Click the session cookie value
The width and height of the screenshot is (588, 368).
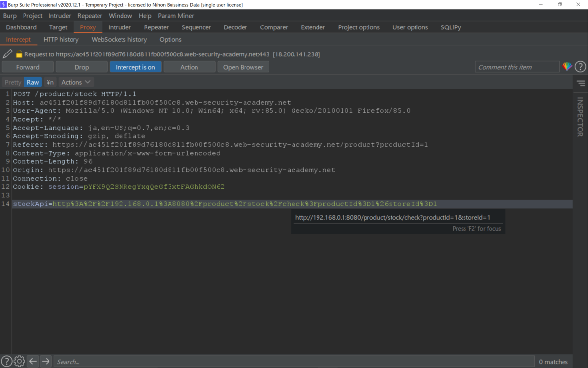[154, 187]
